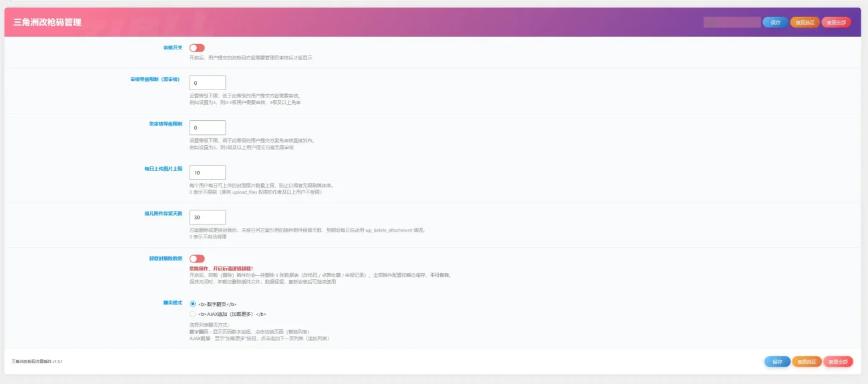The height and width of the screenshot is (384, 868).
Task: Click the top 保存 button
Action: click(775, 22)
